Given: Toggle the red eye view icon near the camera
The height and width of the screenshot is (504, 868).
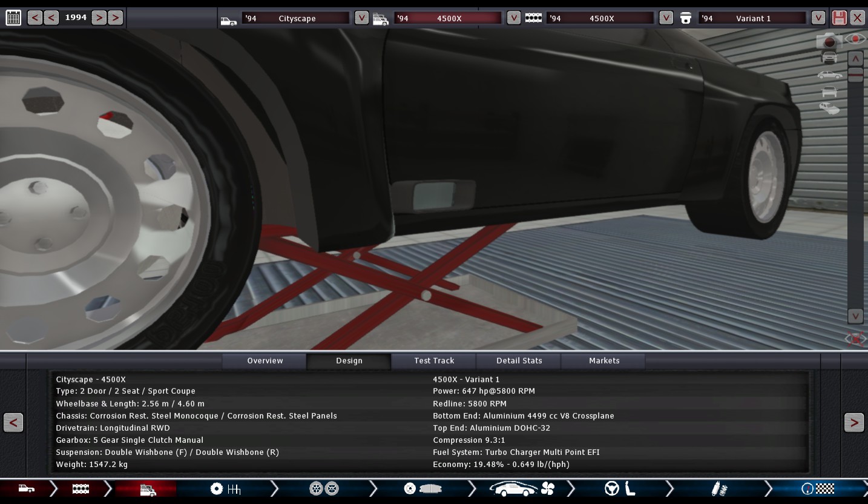Looking at the screenshot, I should (855, 39).
